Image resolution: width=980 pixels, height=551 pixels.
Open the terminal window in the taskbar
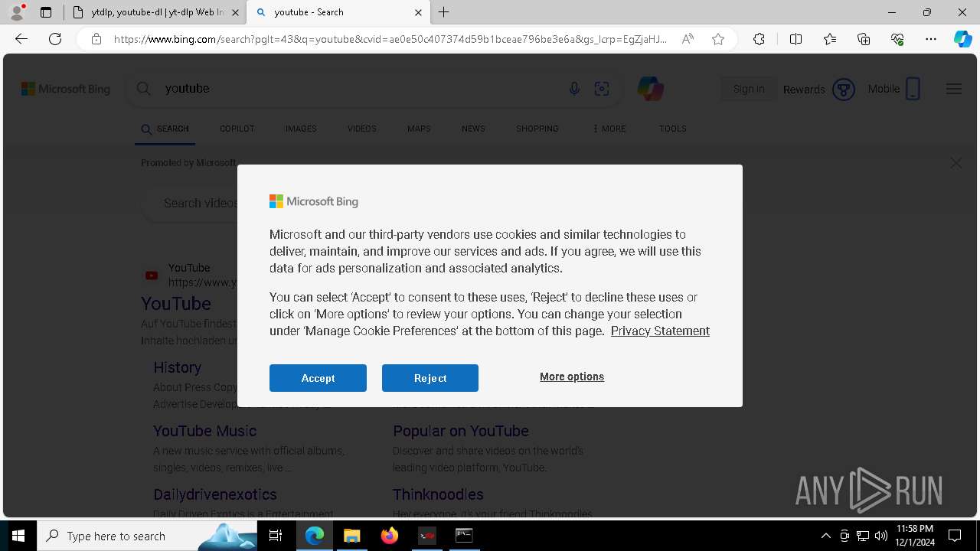(x=464, y=536)
